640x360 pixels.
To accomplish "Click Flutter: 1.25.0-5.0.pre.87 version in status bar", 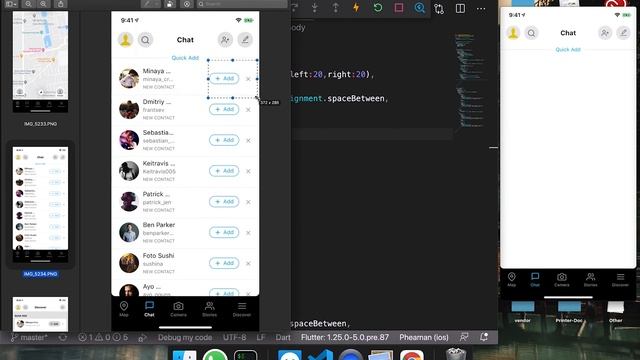I will click(345, 338).
